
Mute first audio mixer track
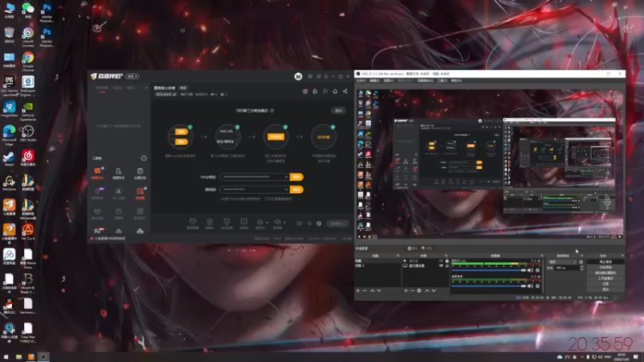[530, 270]
